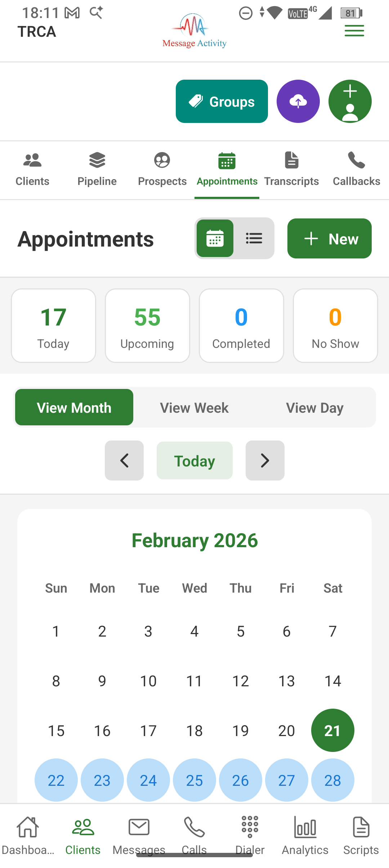Tap the Upcoming appointments card
389x868 pixels.
tap(147, 325)
